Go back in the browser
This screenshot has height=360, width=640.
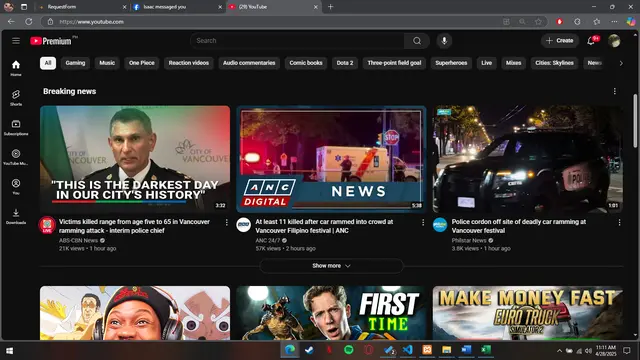(11, 22)
